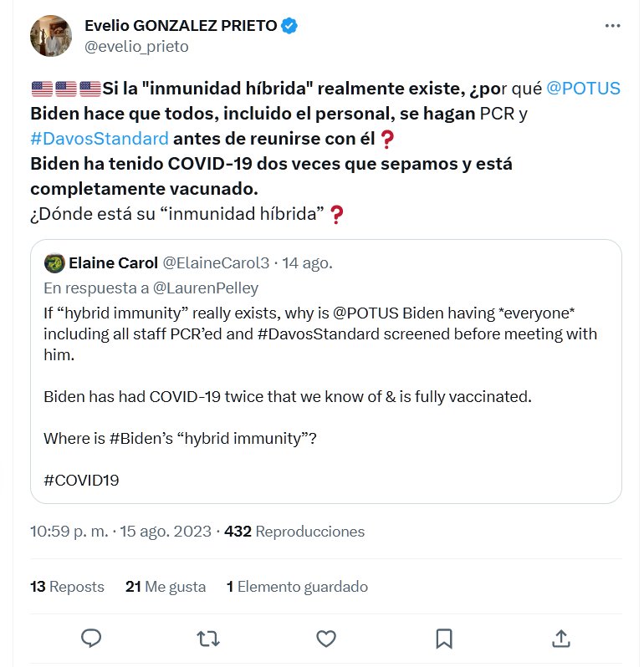The width and height of the screenshot is (644, 667).
Task: View the 13 Reposts list
Action: pyautogui.click(x=67, y=587)
